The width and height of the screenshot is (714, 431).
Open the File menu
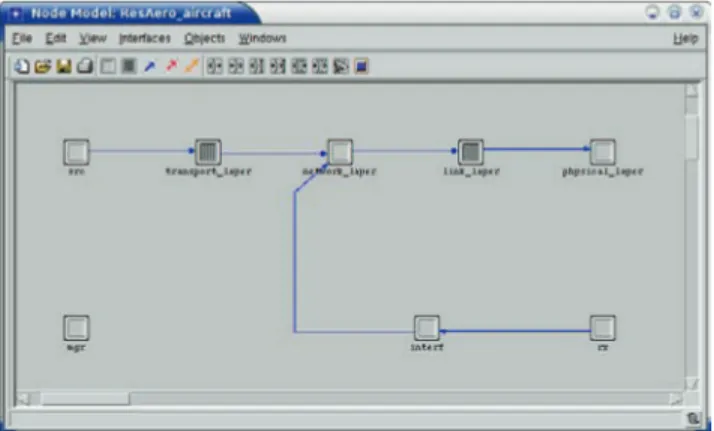click(x=22, y=38)
